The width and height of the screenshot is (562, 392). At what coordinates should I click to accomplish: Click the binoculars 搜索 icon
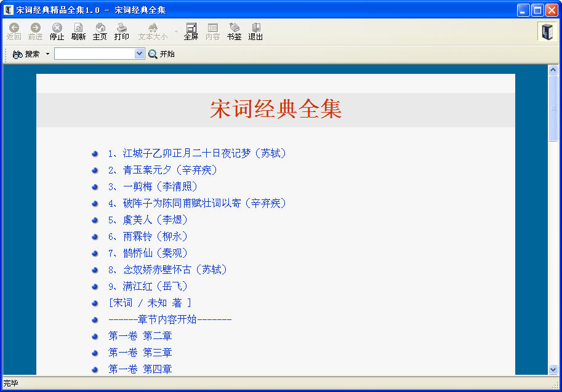pos(17,54)
